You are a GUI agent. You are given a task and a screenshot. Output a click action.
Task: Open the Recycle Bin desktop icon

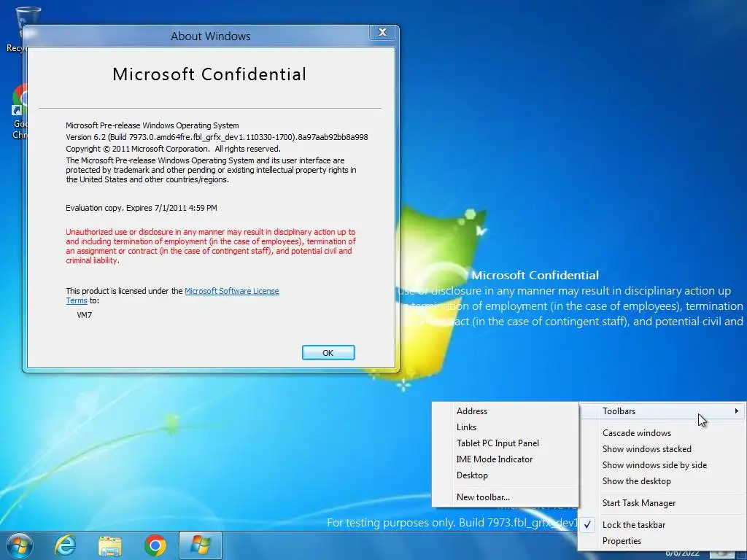coord(21,28)
